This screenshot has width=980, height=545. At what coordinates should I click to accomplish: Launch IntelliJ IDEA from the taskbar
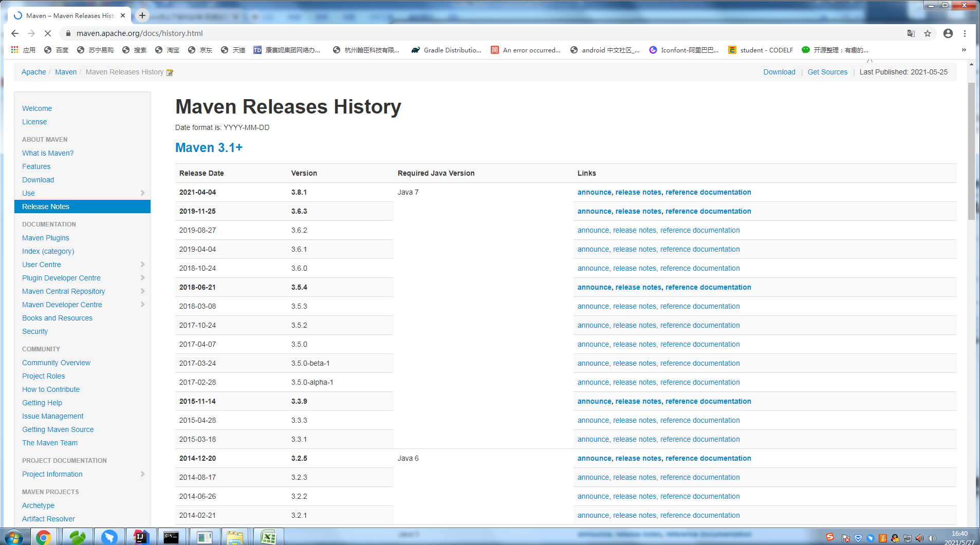click(141, 538)
